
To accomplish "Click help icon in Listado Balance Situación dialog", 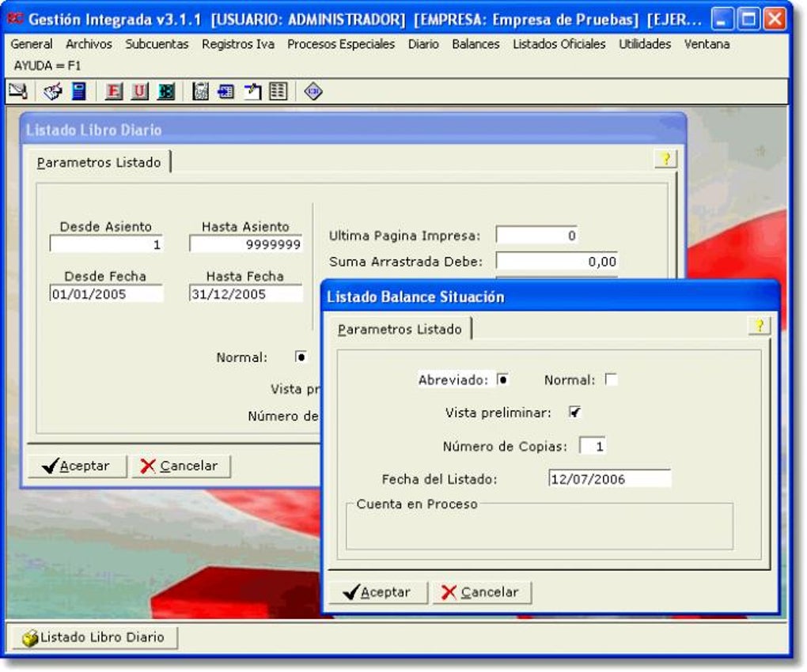I will click(760, 326).
